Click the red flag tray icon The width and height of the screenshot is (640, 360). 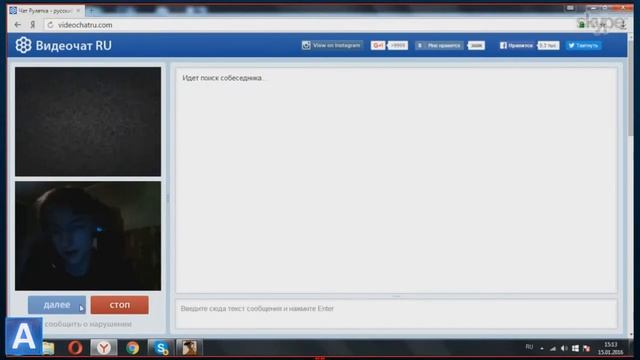pos(587,349)
